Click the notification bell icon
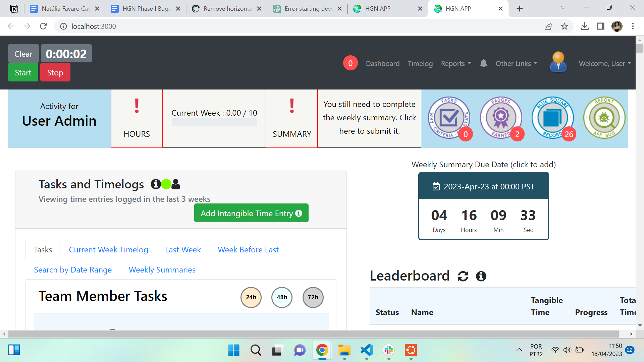The image size is (644, 362). [483, 63]
